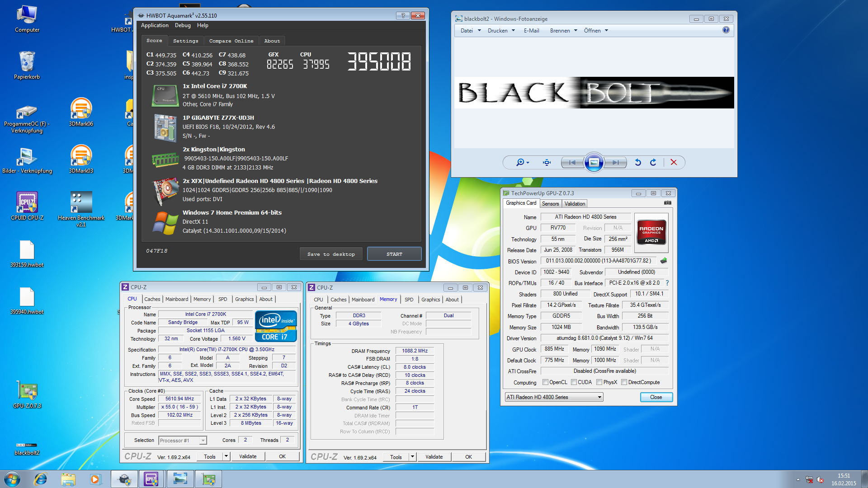Viewport: 868px width, 488px height.
Task: Click Validate in left CPU-Z window
Action: 248,456
